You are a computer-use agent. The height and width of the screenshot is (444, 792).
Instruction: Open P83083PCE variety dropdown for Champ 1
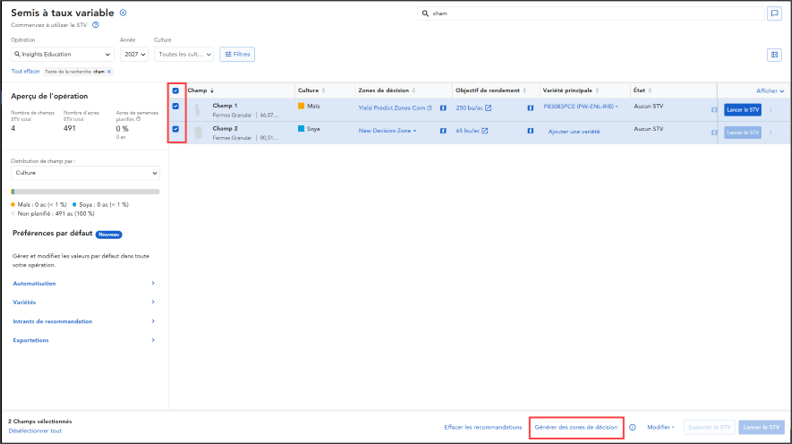581,107
